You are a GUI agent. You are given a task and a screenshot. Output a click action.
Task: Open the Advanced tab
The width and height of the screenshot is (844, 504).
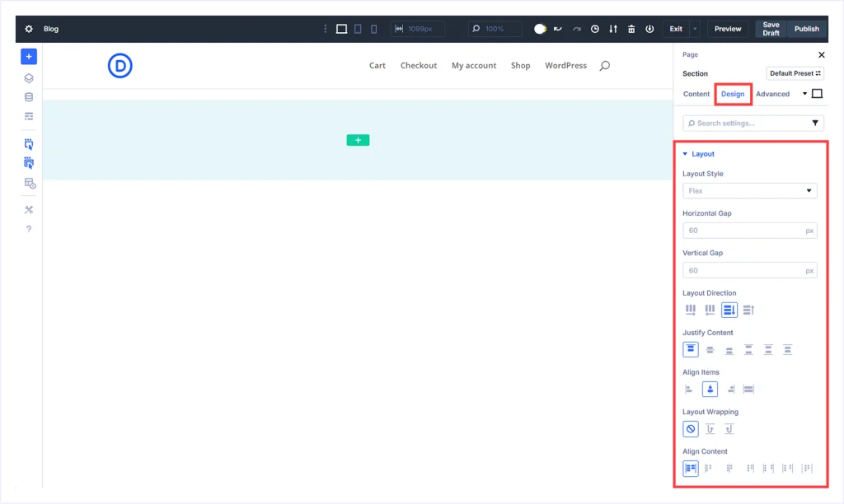(772, 94)
